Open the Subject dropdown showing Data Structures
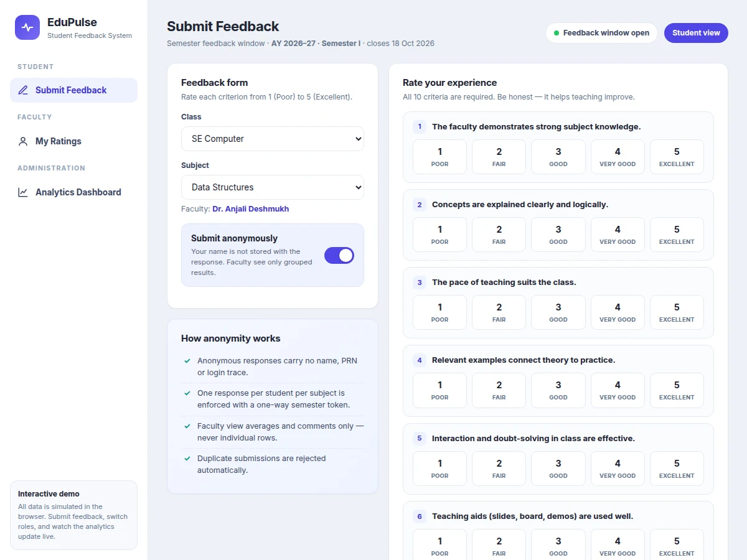 [x=273, y=187]
